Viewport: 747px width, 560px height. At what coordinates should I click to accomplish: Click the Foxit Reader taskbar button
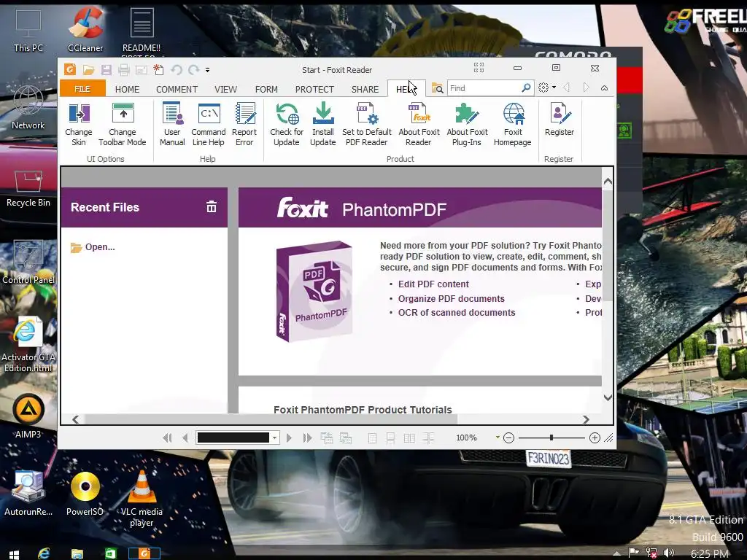pos(144,553)
